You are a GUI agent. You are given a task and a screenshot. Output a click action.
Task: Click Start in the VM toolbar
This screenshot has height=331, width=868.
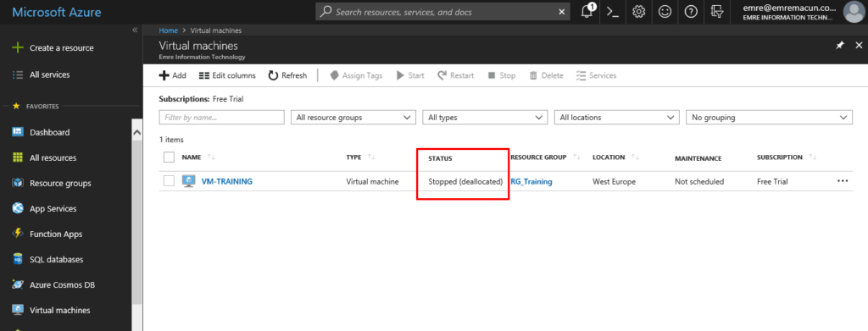[x=410, y=75]
